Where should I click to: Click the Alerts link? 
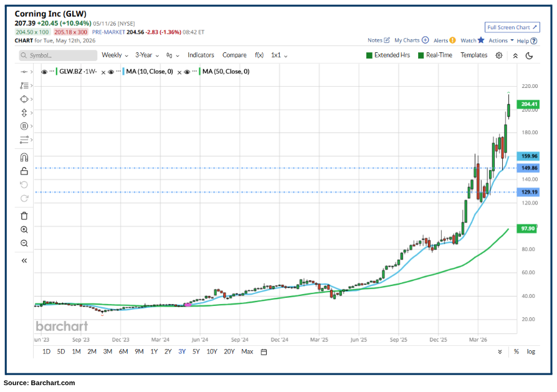441,41
